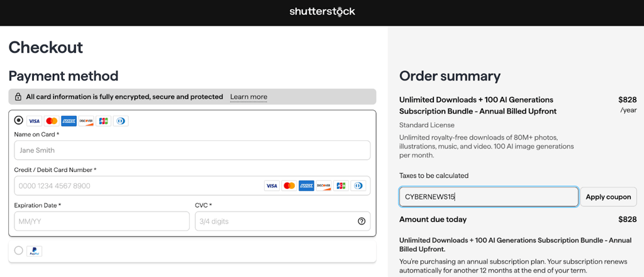Select the credit card payment radio button
This screenshot has width=644, height=277.
[x=18, y=120]
